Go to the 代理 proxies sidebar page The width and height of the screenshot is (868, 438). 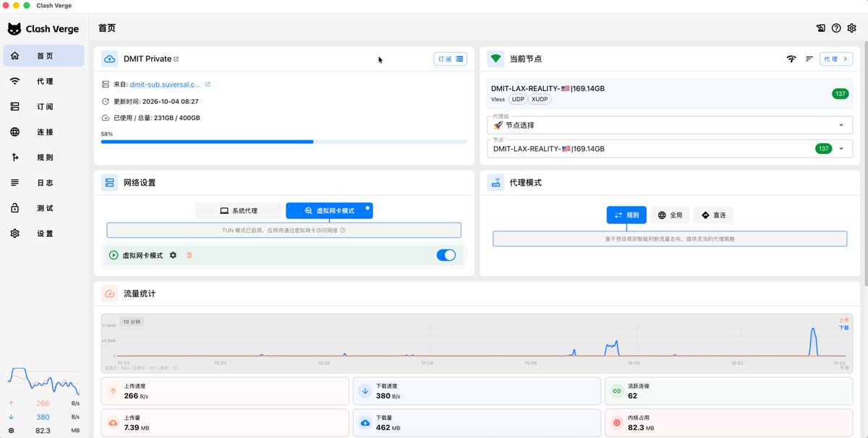(x=43, y=81)
